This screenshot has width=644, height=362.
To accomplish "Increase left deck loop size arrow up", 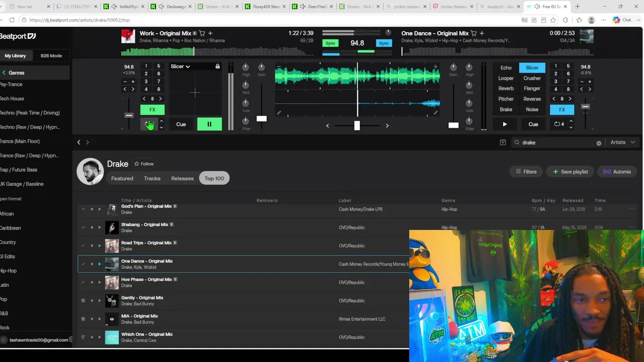I will pos(161,121).
